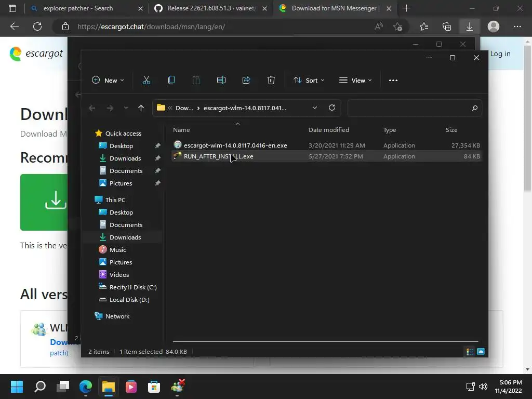The height and width of the screenshot is (399, 532).
Task: Open Edge Collections toolbar icon
Action: pos(447,26)
